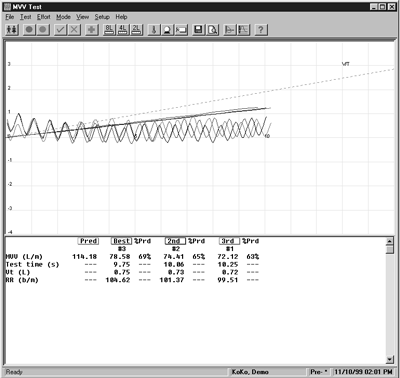The image size is (400, 378).
Task: Click the results pane scroll down arrow
Action: (390, 359)
